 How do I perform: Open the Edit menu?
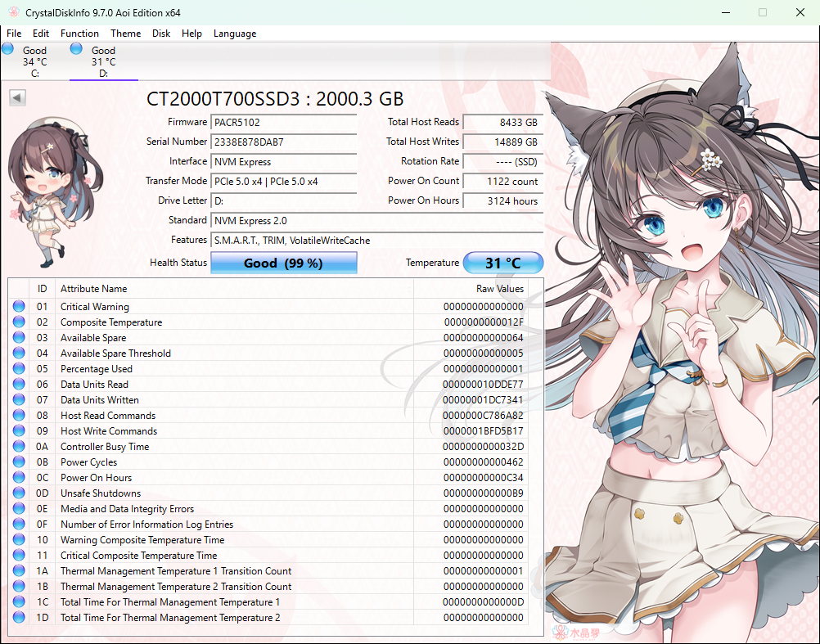click(x=40, y=34)
